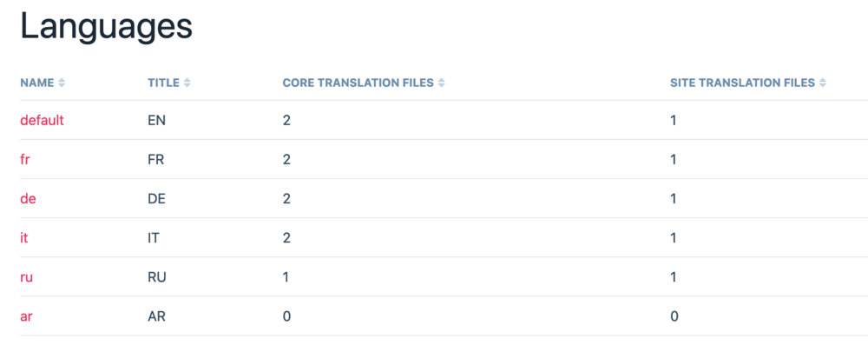Click site translation files count for ar
The width and height of the screenshot is (868, 352).
pos(674,316)
